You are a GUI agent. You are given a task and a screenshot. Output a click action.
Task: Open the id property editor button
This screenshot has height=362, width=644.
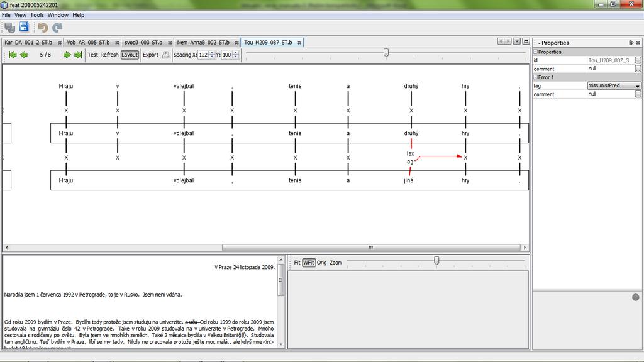click(638, 60)
